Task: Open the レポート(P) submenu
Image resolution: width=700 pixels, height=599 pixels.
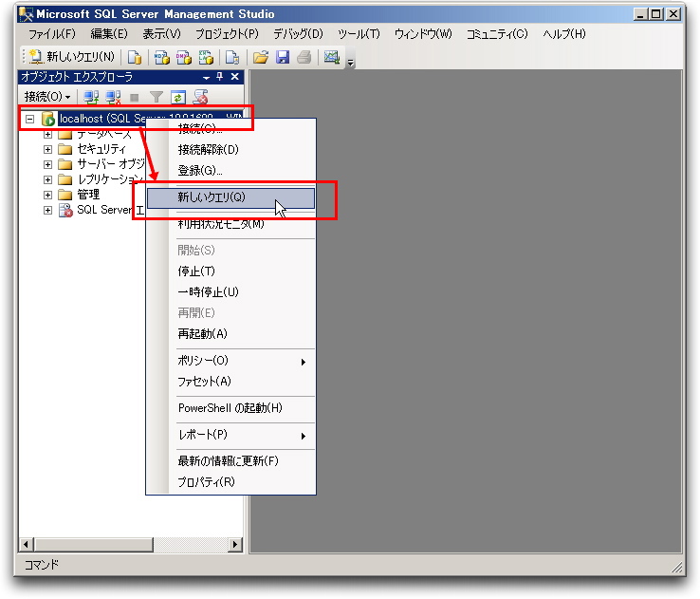Action: (x=230, y=435)
